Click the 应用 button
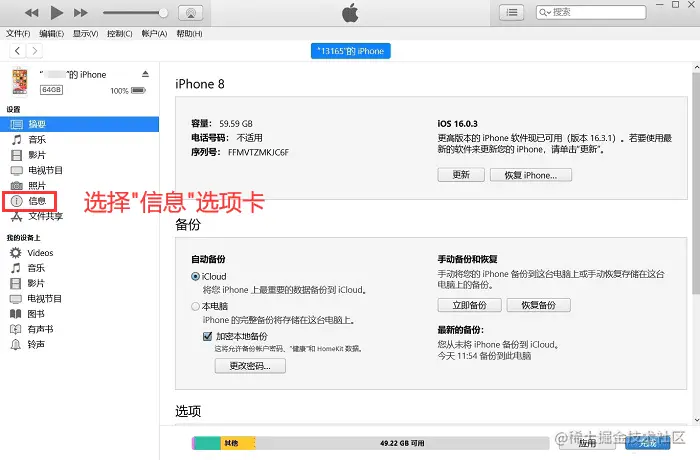The width and height of the screenshot is (700, 460). (588, 443)
